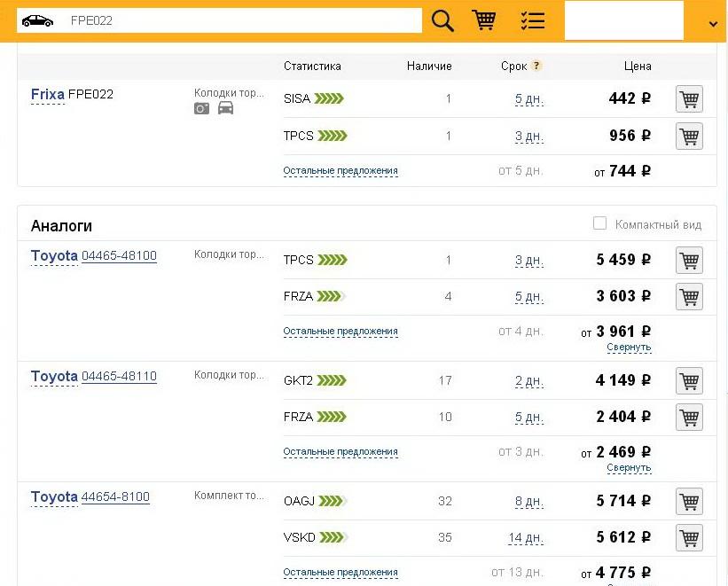
Task: Click the white field in the orange header
Action: point(624,20)
